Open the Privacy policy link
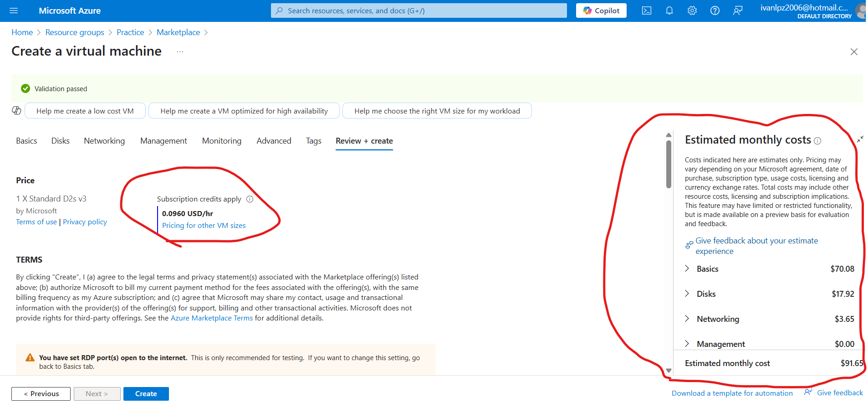This screenshot has width=868, height=408. 85,222
